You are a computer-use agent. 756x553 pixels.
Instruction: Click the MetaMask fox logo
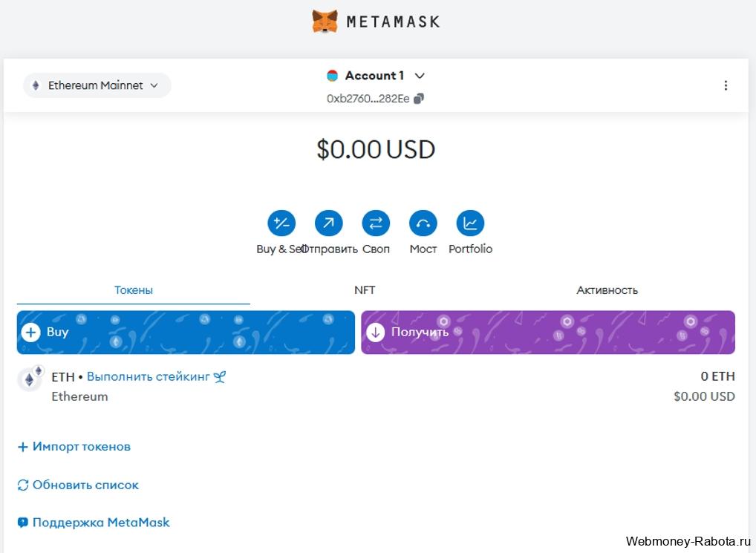pyautogui.click(x=325, y=22)
